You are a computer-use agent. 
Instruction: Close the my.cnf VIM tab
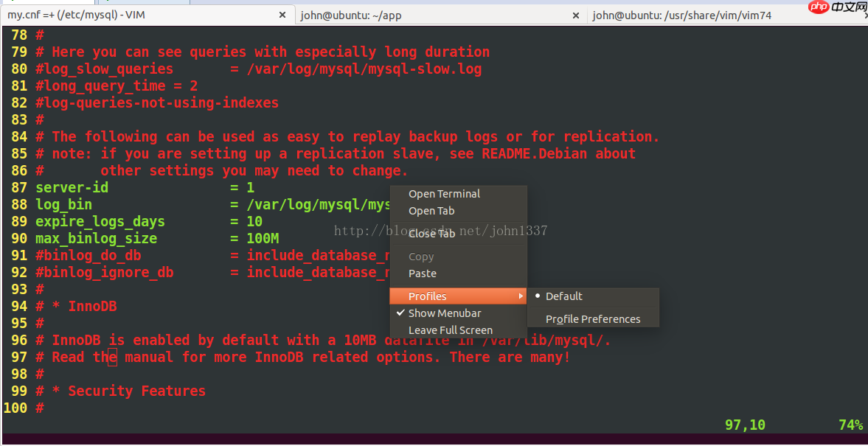pyautogui.click(x=282, y=15)
